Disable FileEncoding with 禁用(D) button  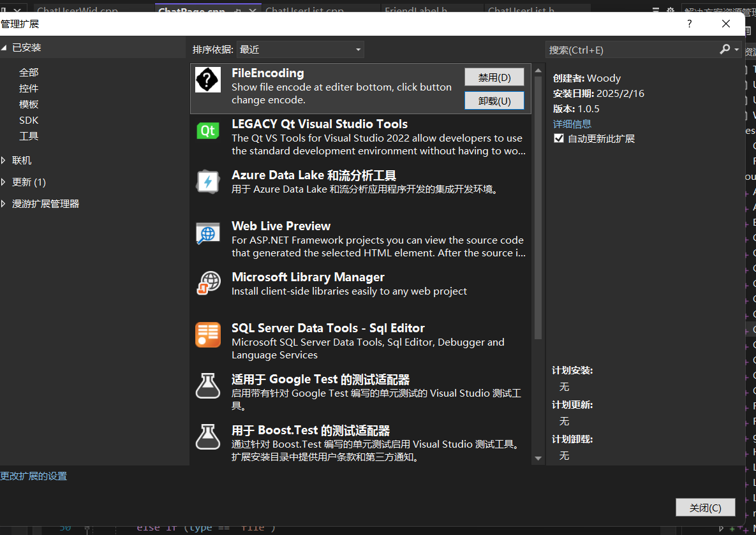[494, 77]
